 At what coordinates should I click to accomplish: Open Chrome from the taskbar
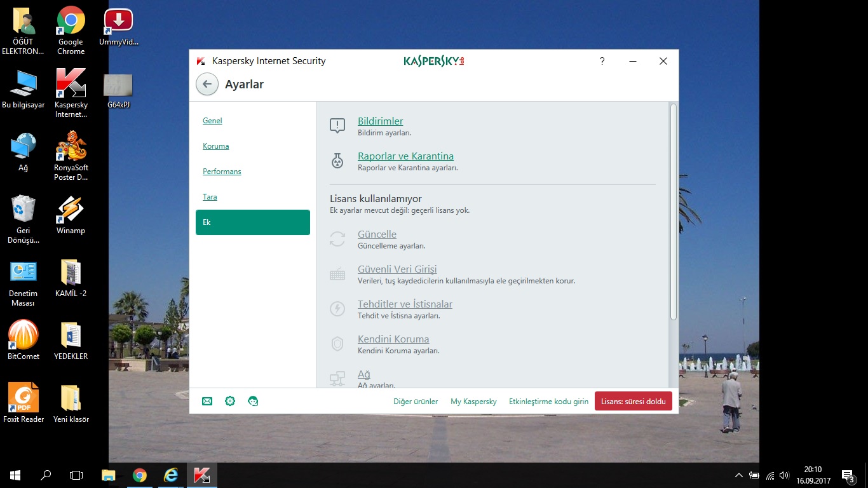click(x=140, y=475)
